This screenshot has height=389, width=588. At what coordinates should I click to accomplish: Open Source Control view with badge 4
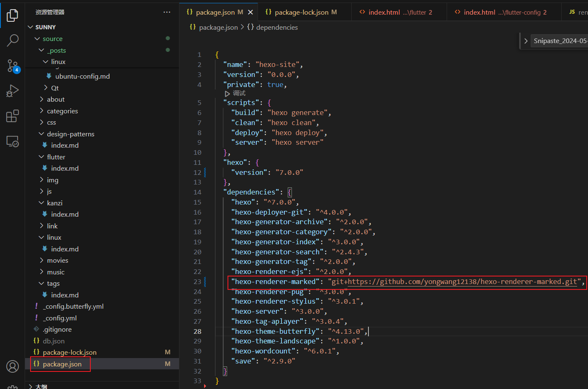point(13,66)
